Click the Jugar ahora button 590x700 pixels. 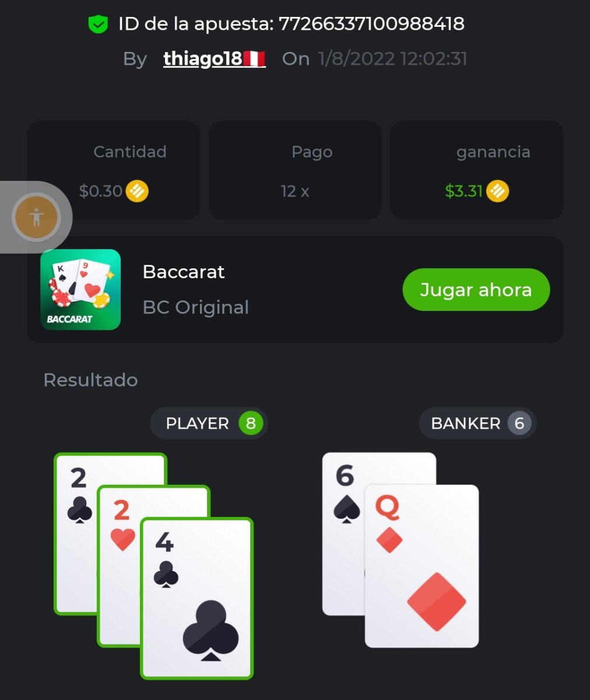click(x=476, y=289)
